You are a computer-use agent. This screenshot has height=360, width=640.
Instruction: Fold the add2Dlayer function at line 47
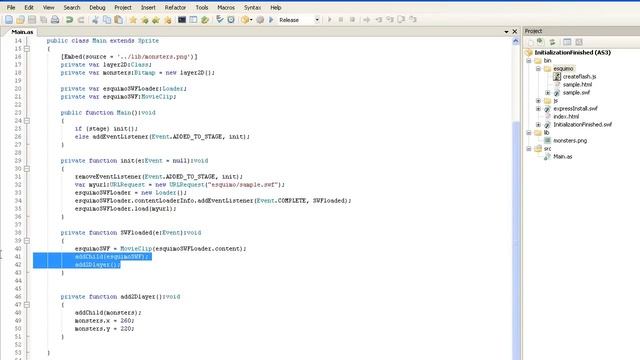27,304
